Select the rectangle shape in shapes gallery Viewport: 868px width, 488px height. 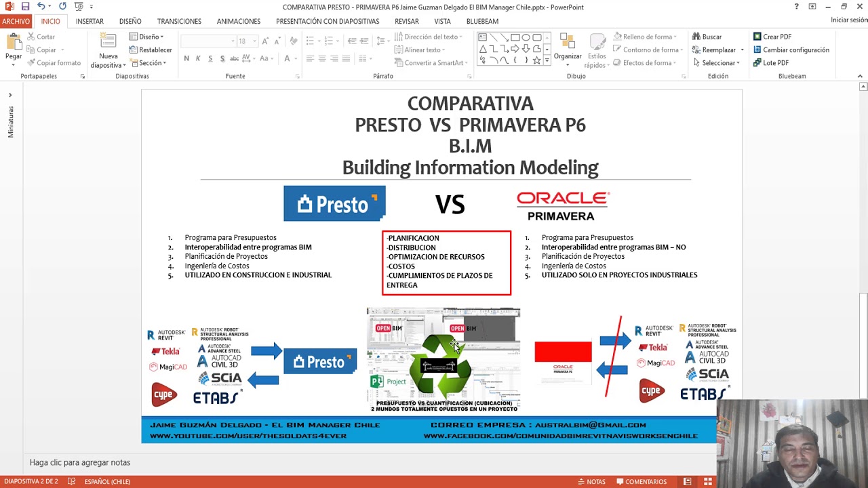(515, 38)
